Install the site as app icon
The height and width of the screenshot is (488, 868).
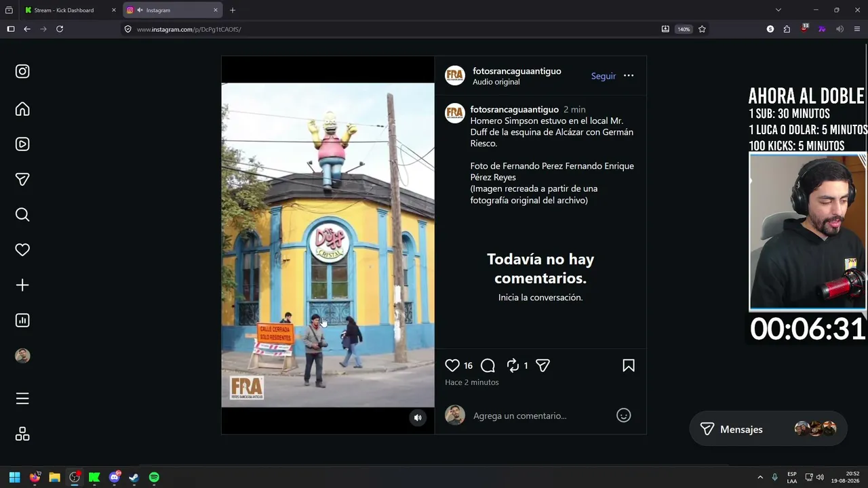coord(665,29)
